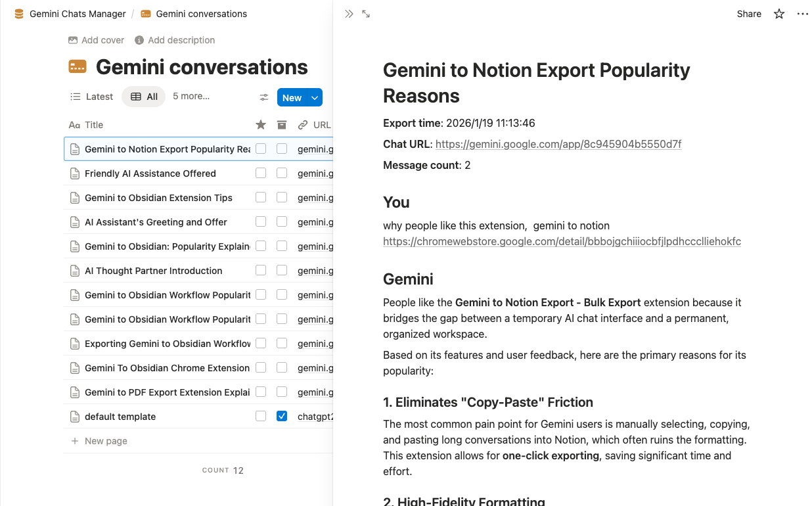
Task: Open the filter and sort settings icon
Action: [x=263, y=97]
